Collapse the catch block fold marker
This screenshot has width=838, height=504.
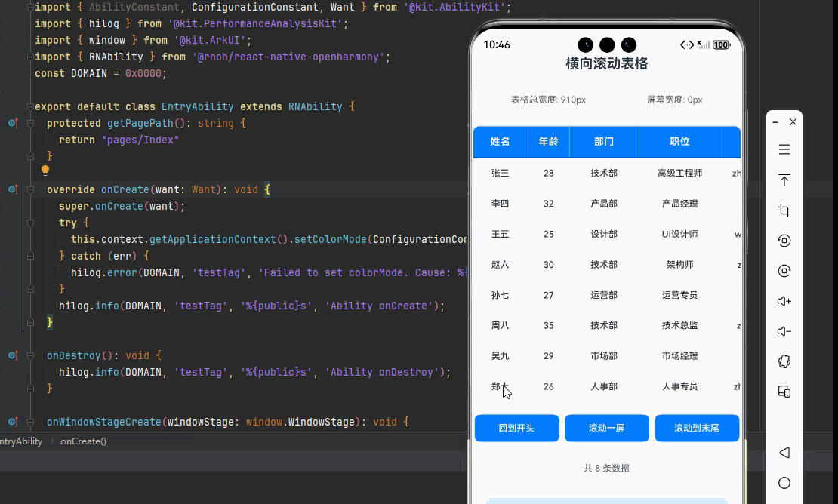click(x=30, y=256)
